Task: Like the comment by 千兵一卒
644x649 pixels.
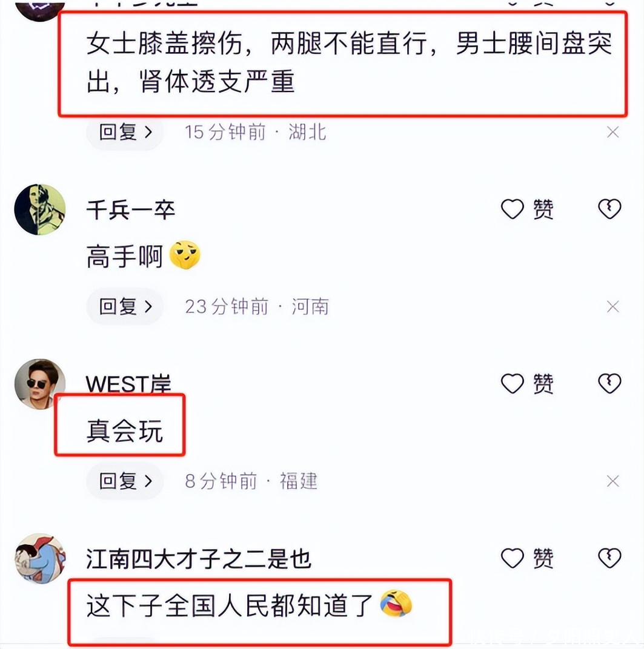Action: (527, 209)
